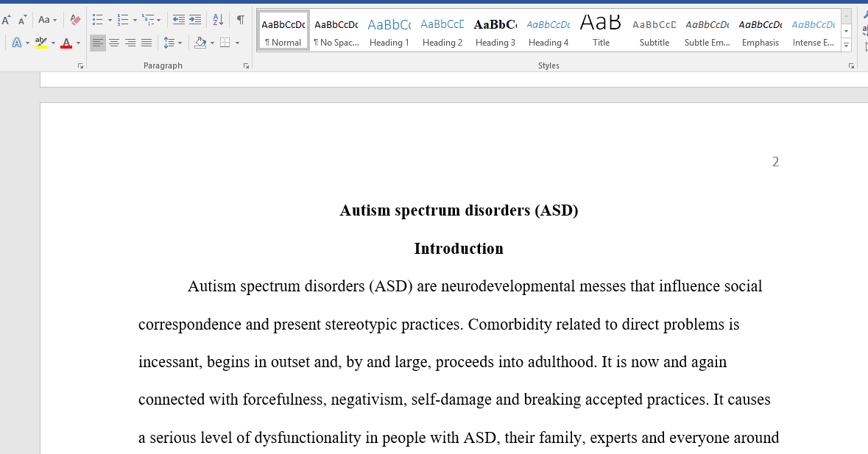The image size is (868, 454).
Task: Select the Normal style
Action: [283, 31]
